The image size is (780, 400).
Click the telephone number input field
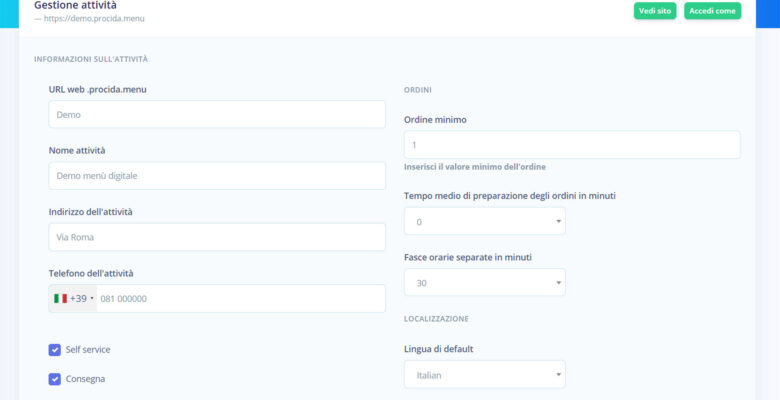240,298
